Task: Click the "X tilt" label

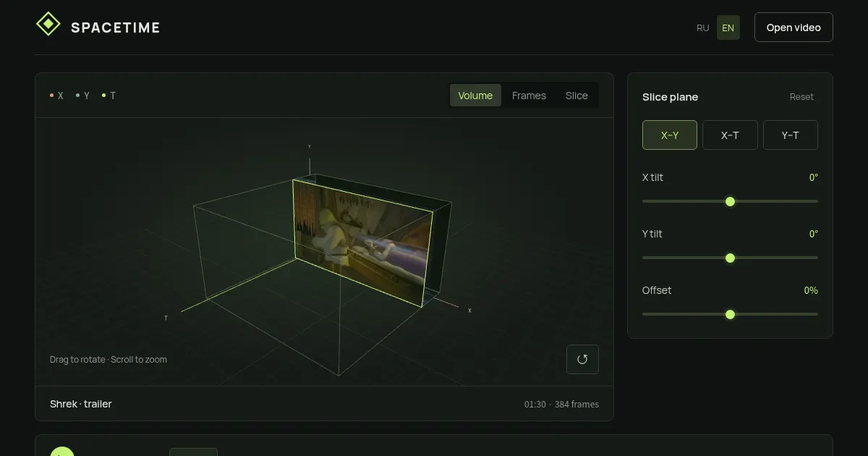Action: click(652, 177)
